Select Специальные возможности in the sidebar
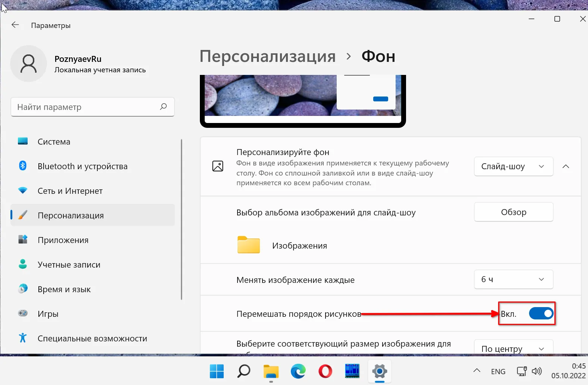Viewport: 588px width, 385px height. tap(92, 338)
